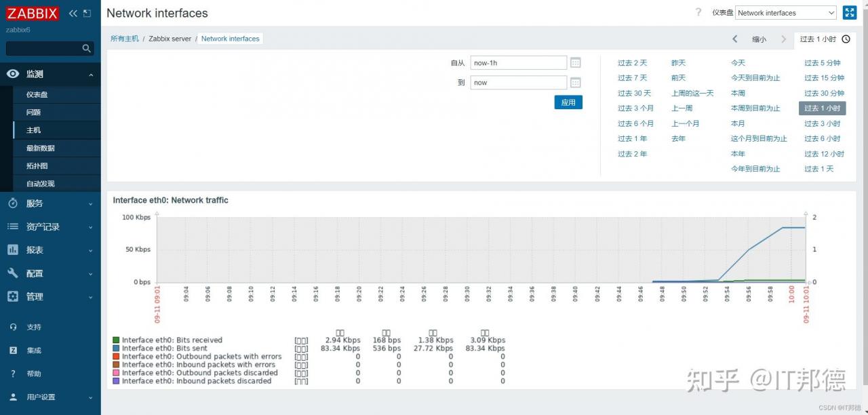This screenshot has width=868, height=415.
Task: Toggle fullscreen kiosk mode icon
Action: pyautogui.click(x=850, y=12)
